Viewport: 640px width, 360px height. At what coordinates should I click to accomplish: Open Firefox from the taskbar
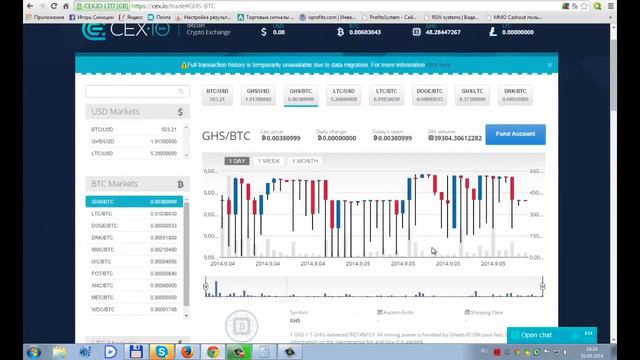pos(187,352)
